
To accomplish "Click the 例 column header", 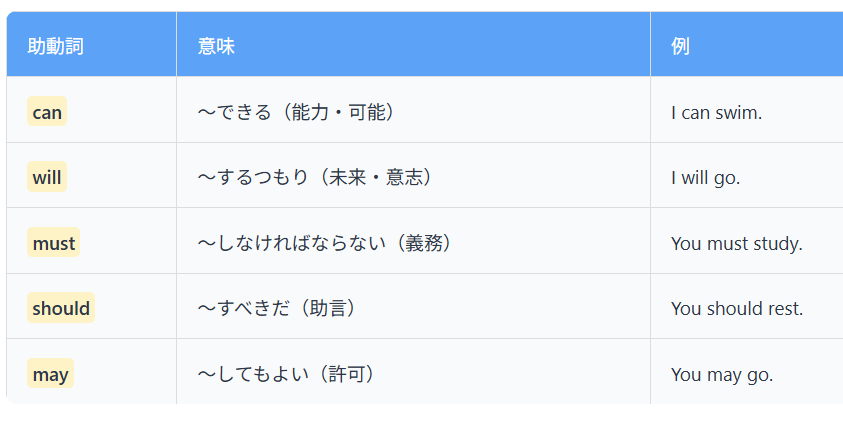I will (x=680, y=46).
